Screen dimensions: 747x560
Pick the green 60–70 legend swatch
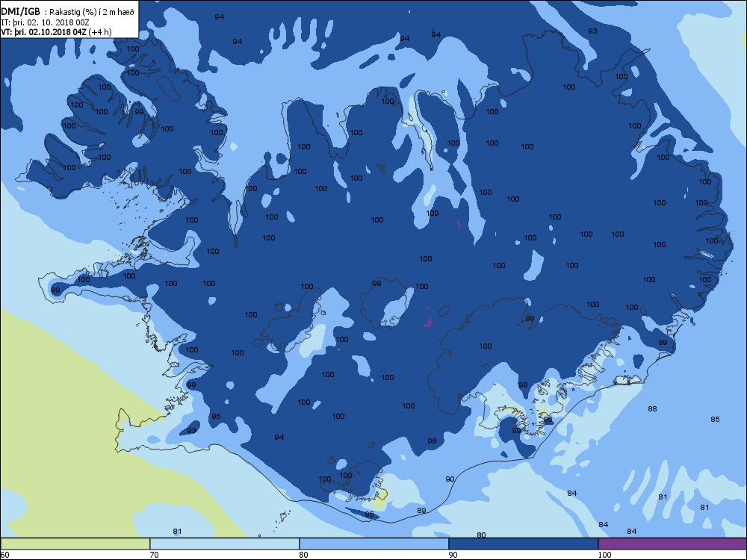75,544
